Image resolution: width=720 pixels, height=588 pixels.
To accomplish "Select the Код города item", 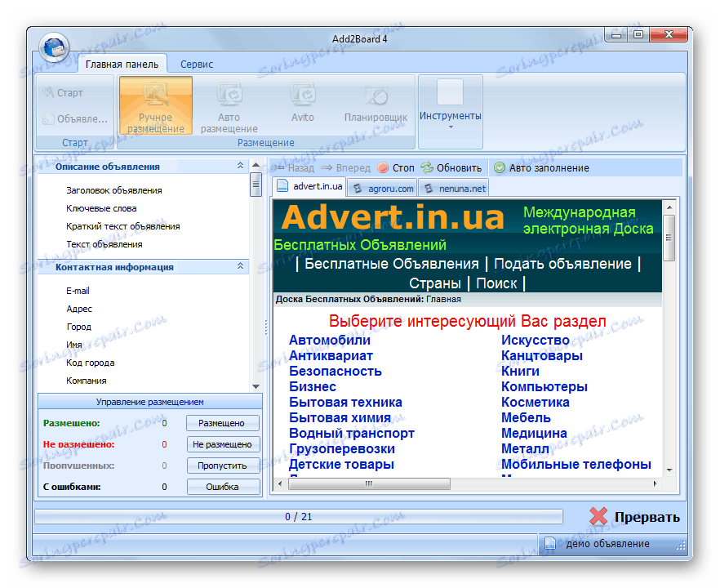I will click(x=90, y=363).
